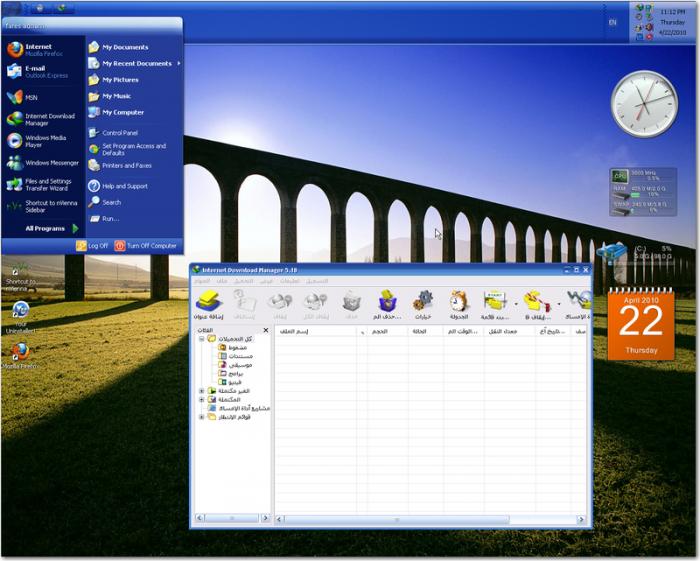Click left arrow of download list scrollbar
The width and height of the screenshot is (700, 561).
pyautogui.click(x=279, y=519)
